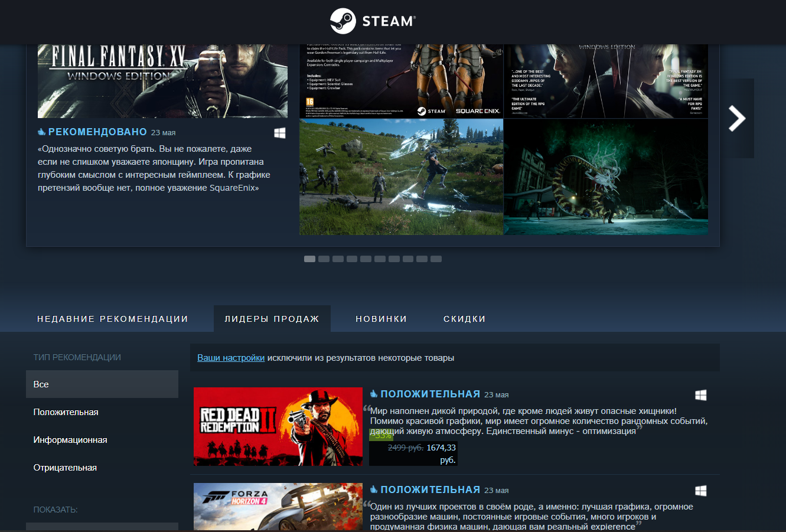The image size is (786, 532).
Task: Filter by Отрицательная recommendations
Action: click(102, 468)
